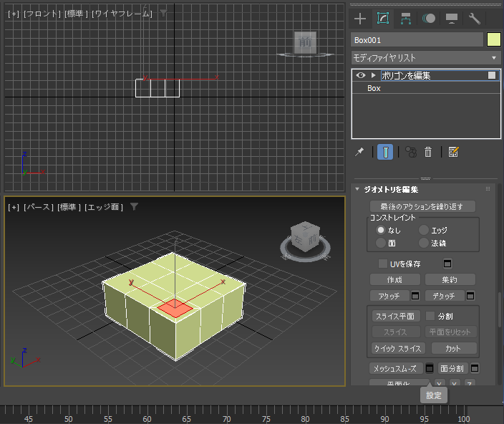This screenshot has width=504, height=424.
Task: Open front viewport [標準] shading menu
Action: click(76, 14)
